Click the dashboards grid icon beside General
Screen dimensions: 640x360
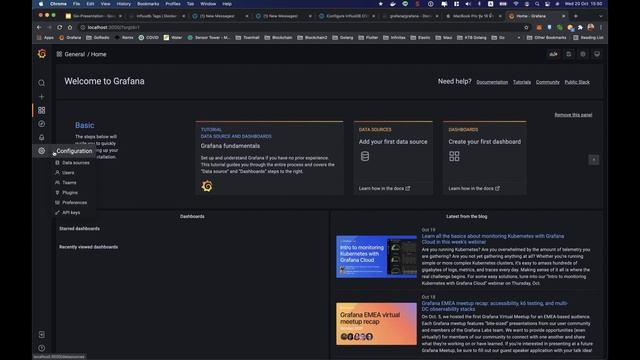pos(59,54)
